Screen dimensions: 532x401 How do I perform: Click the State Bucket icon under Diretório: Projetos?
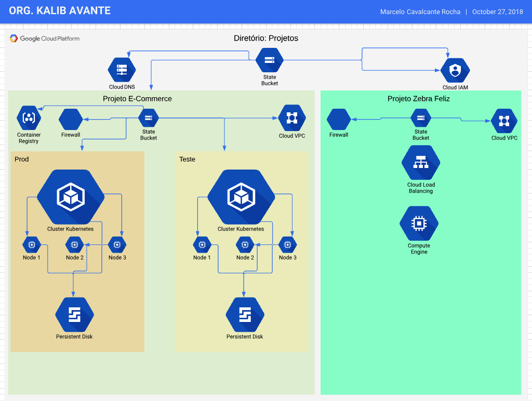pyautogui.click(x=270, y=60)
